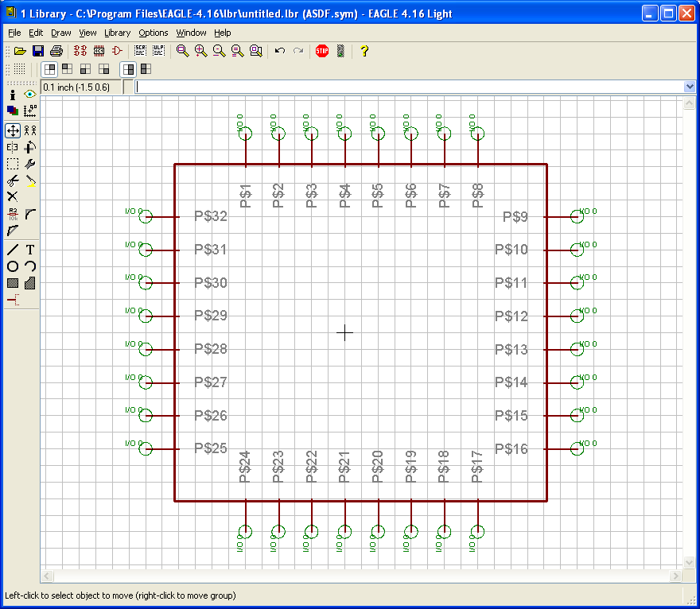Select the Copy tool with two figures

30,130
